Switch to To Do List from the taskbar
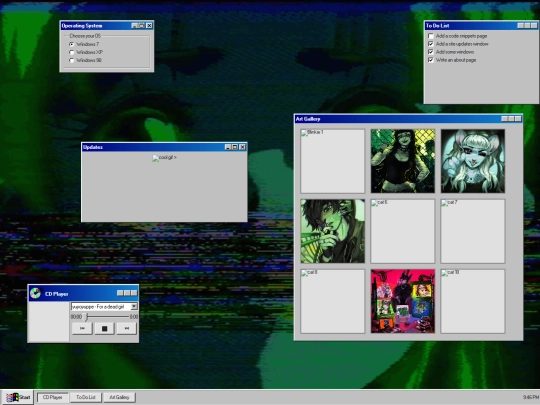 tap(86, 397)
